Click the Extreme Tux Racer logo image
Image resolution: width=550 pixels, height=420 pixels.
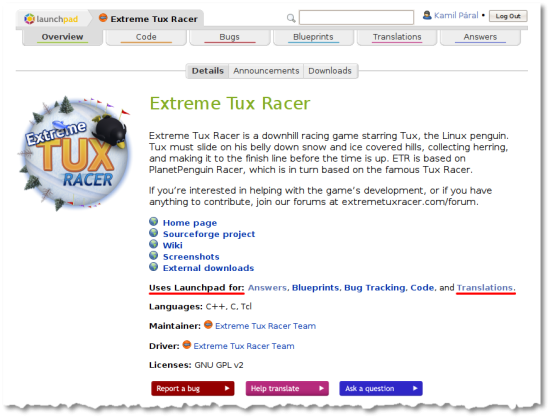coord(75,153)
